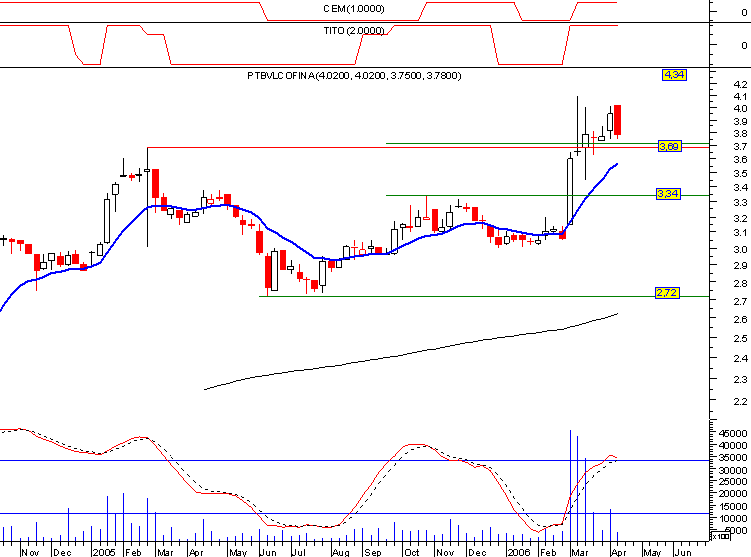Click the 4.34 price level tag
This screenshot has width=751, height=557.
click(674, 75)
